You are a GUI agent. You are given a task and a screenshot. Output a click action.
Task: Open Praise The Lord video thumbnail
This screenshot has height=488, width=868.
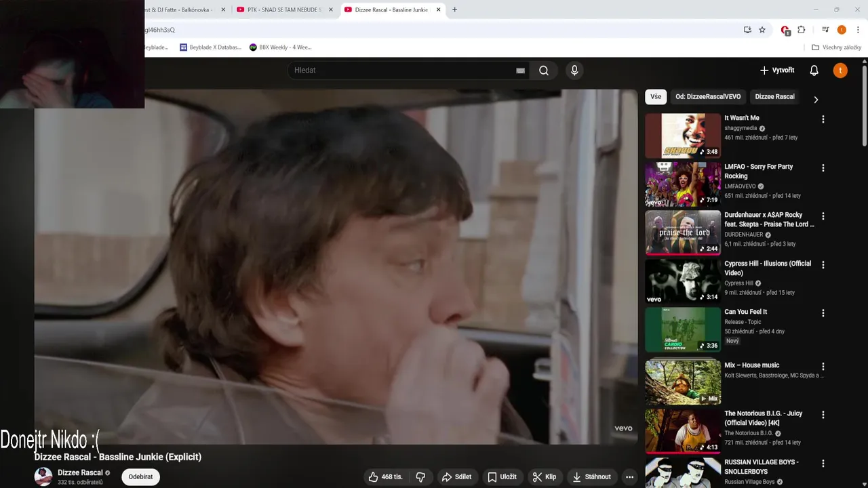(683, 232)
